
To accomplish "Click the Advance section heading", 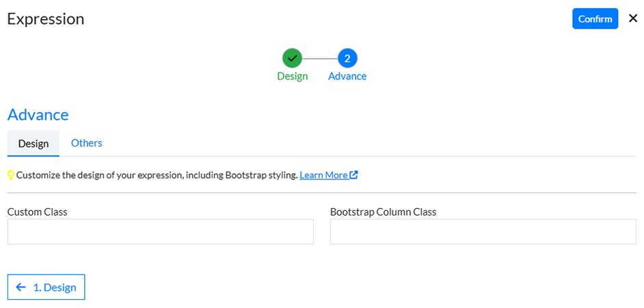I will pyautogui.click(x=38, y=114).
